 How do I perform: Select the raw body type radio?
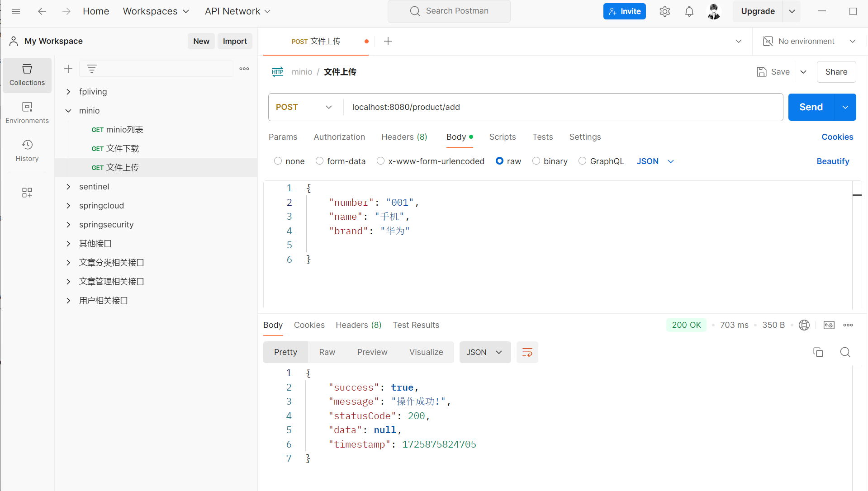[x=500, y=161]
